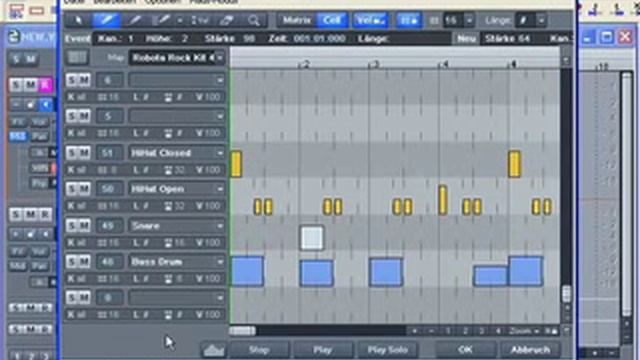Open the Länge note length dropdown
Viewport: 640px width, 360px height.
click(x=541, y=20)
